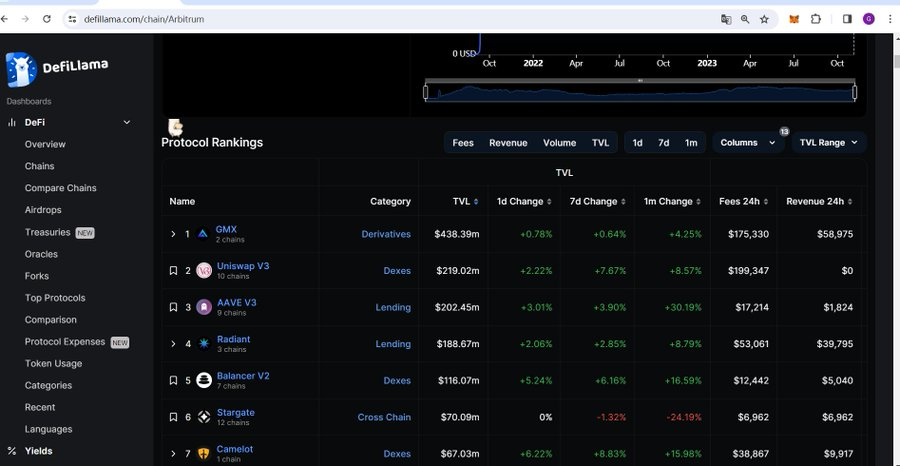Select the Fees tab in rankings
Viewport: 900px width, 466px height.
pos(463,143)
